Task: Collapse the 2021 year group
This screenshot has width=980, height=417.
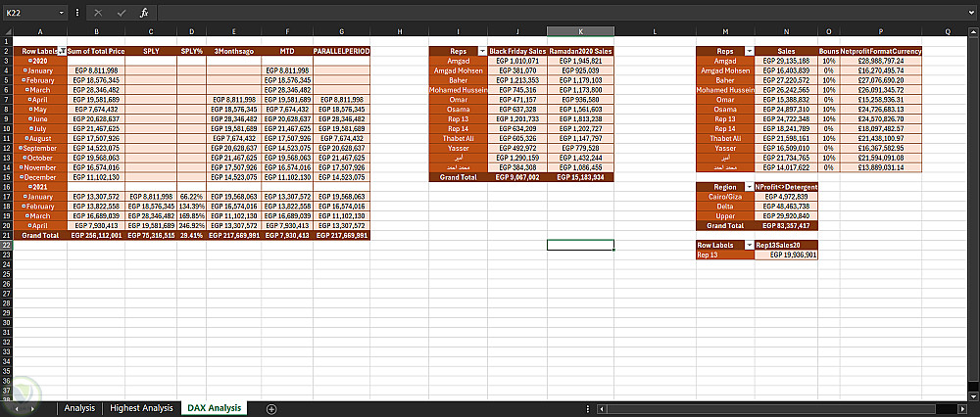Action: (x=29, y=187)
